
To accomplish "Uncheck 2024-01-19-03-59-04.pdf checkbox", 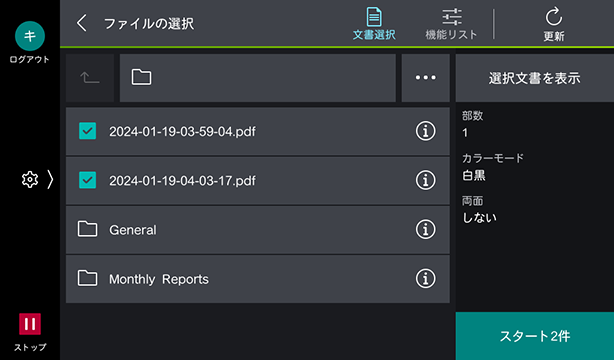I will 87,131.
